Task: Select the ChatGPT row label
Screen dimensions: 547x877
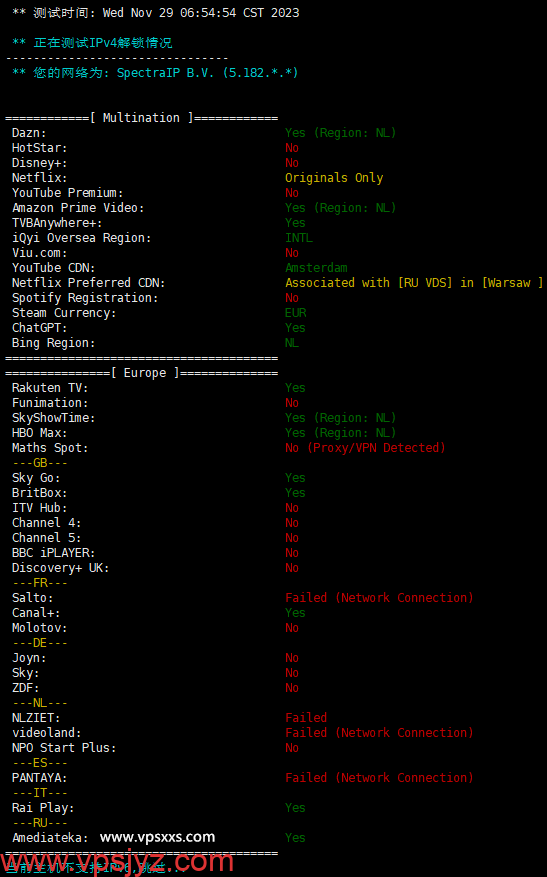Action: [x=40, y=328]
